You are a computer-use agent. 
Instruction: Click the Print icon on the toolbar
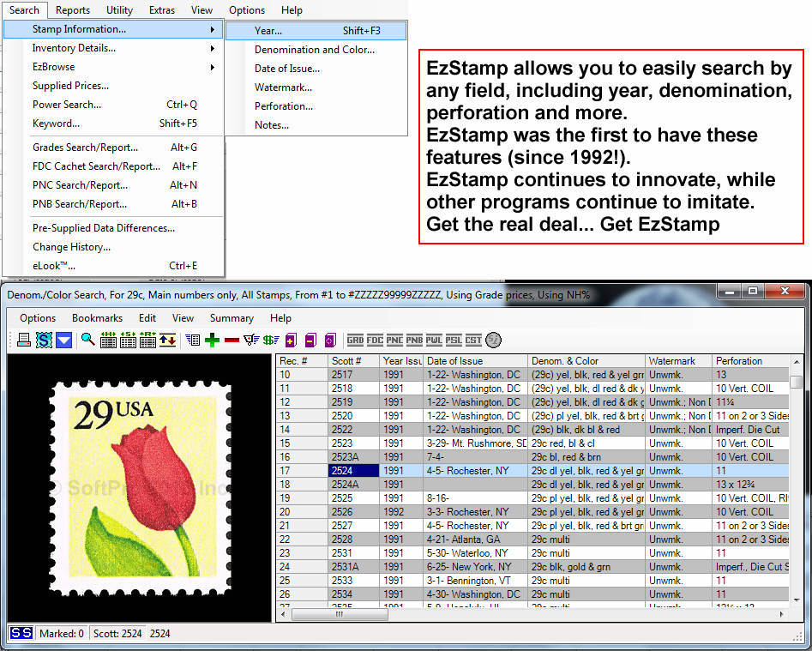[x=23, y=340]
